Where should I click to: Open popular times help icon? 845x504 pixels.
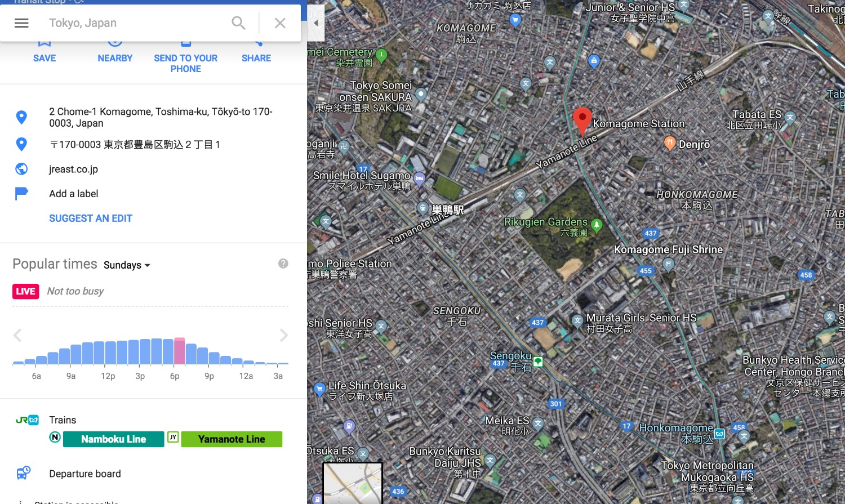coord(283,264)
